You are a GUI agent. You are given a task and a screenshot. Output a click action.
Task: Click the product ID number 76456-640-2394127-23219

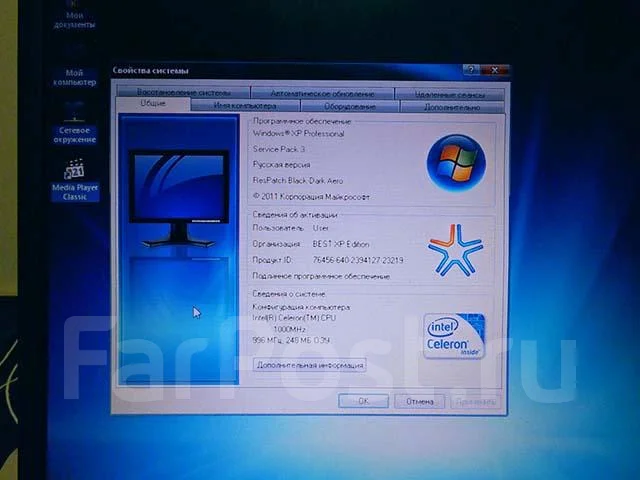pos(358,260)
